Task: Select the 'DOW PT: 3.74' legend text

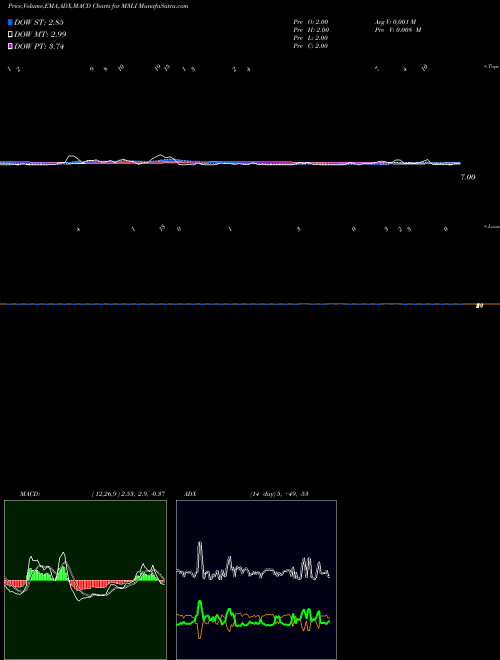Action: [39, 46]
